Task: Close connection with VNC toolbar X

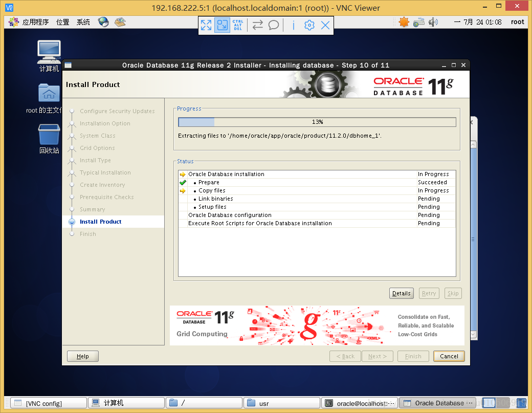Action: 325,25
